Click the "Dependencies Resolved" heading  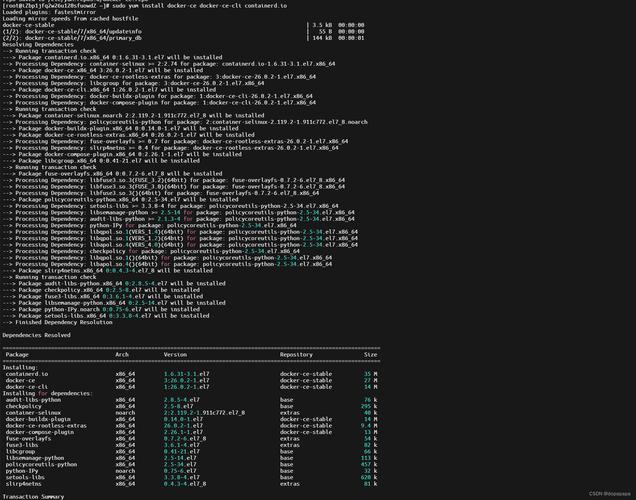tap(37, 335)
